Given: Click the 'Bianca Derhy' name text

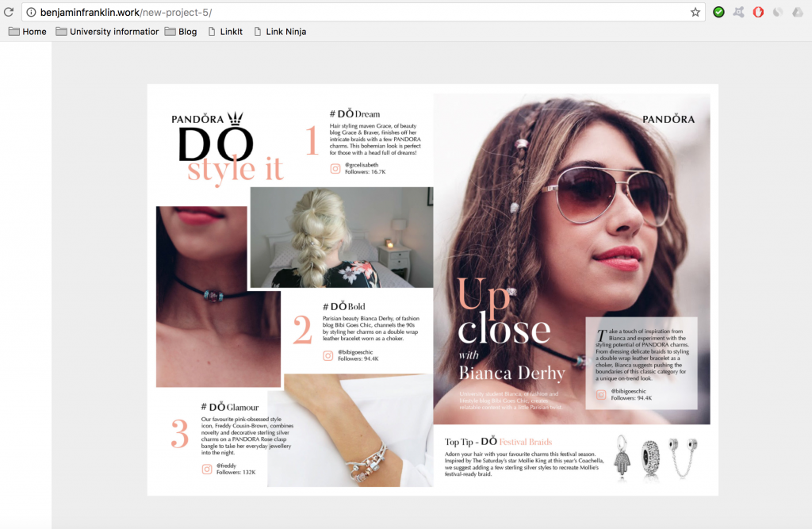Looking at the screenshot, I should 511,373.
